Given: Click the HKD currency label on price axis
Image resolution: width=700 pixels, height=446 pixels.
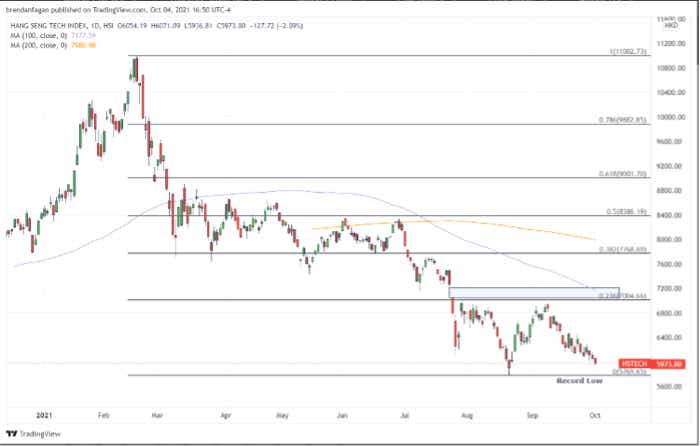Looking at the screenshot, I should pyautogui.click(x=671, y=25).
